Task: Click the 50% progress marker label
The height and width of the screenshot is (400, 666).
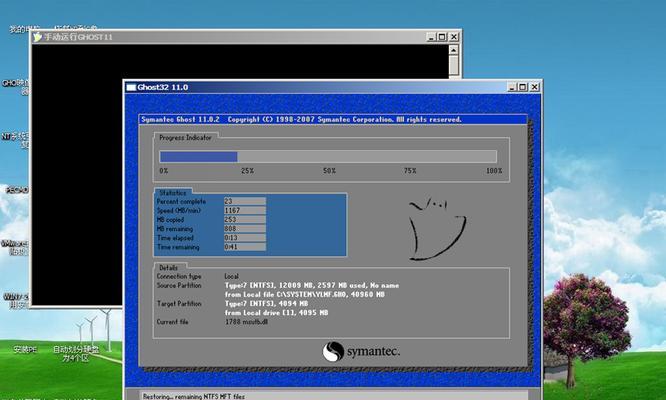Action: (x=329, y=171)
